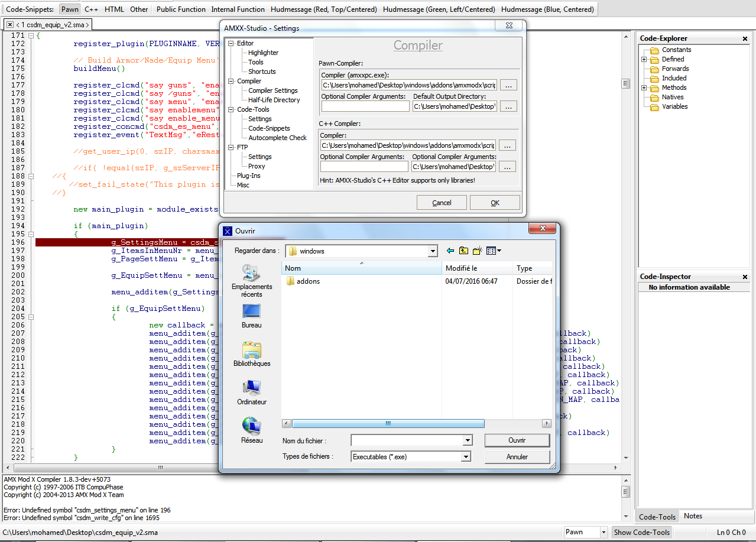The width and height of the screenshot is (756, 542).
Task: Go back using the Ouvrir dialog's arrow icon
Action: pyautogui.click(x=450, y=251)
